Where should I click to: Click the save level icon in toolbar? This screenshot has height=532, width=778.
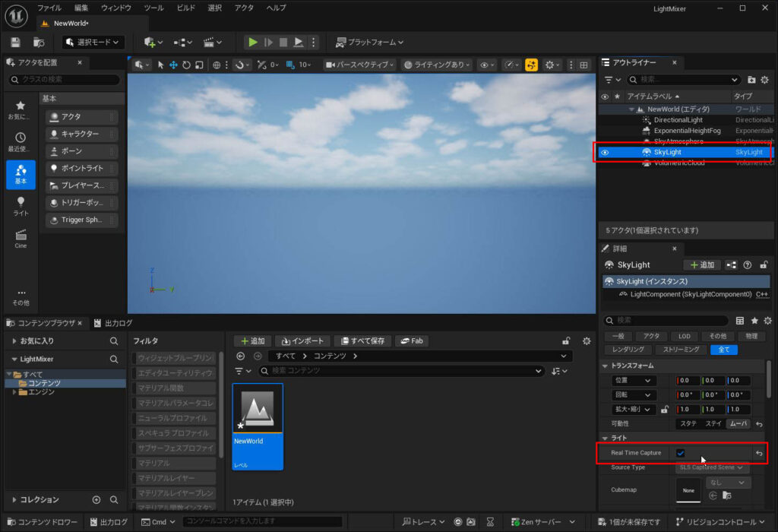point(16,43)
